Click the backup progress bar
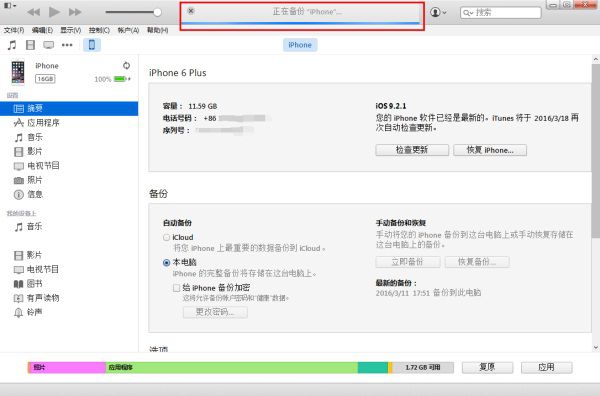600x396 pixels. coord(300,23)
